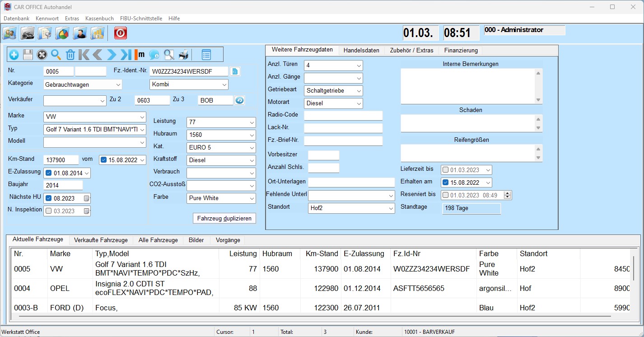Open the Getriebeart Schaltgetriebe dropdown
Viewport: 644px width, 337px height.
(333, 91)
